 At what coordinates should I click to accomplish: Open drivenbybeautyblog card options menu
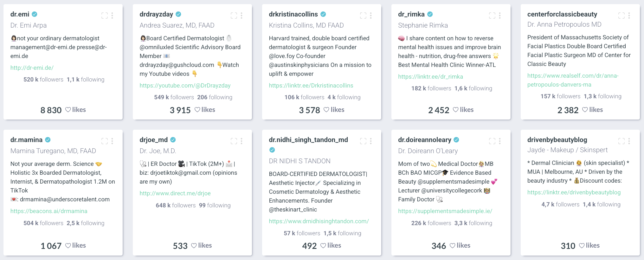point(629,141)
